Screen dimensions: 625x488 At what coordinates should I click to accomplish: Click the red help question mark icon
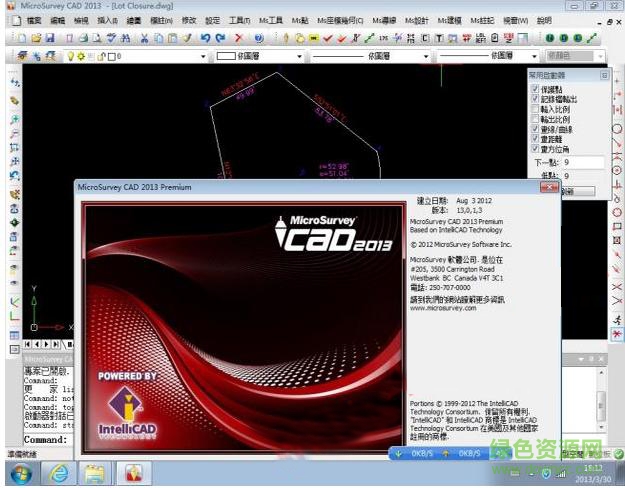258,37
